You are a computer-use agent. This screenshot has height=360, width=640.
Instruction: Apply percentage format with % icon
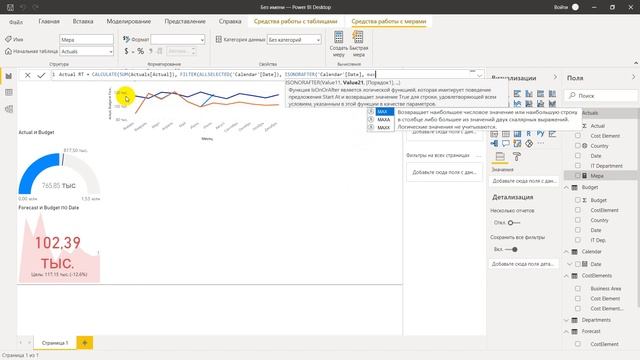[140, 51]
